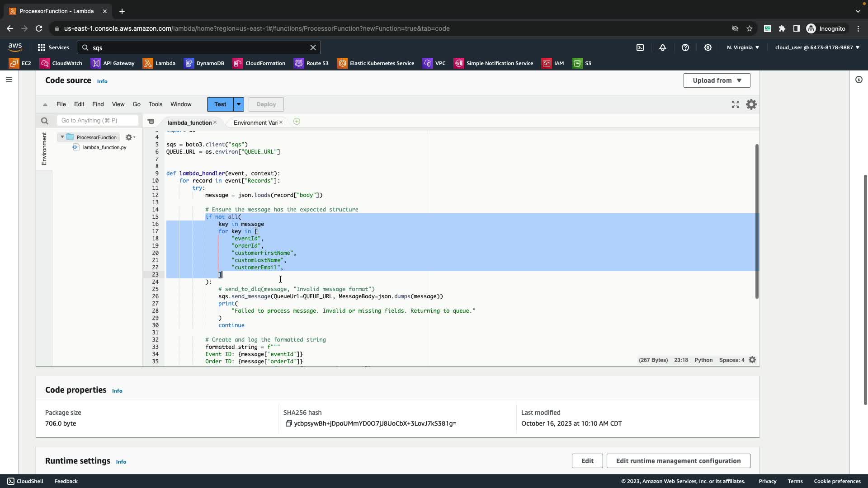Collapse the ProcessorFunction folder tree

pyautogui.click(x=62, y=137)
